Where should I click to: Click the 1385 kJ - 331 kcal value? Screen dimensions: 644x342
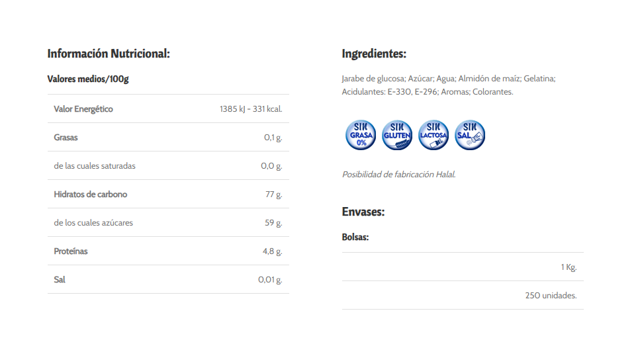[251, 109]
